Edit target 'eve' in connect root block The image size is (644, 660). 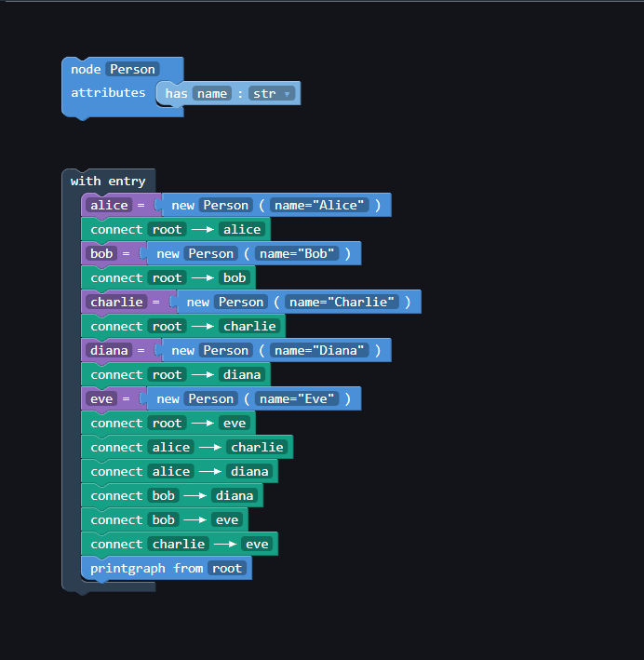(235, 423)
